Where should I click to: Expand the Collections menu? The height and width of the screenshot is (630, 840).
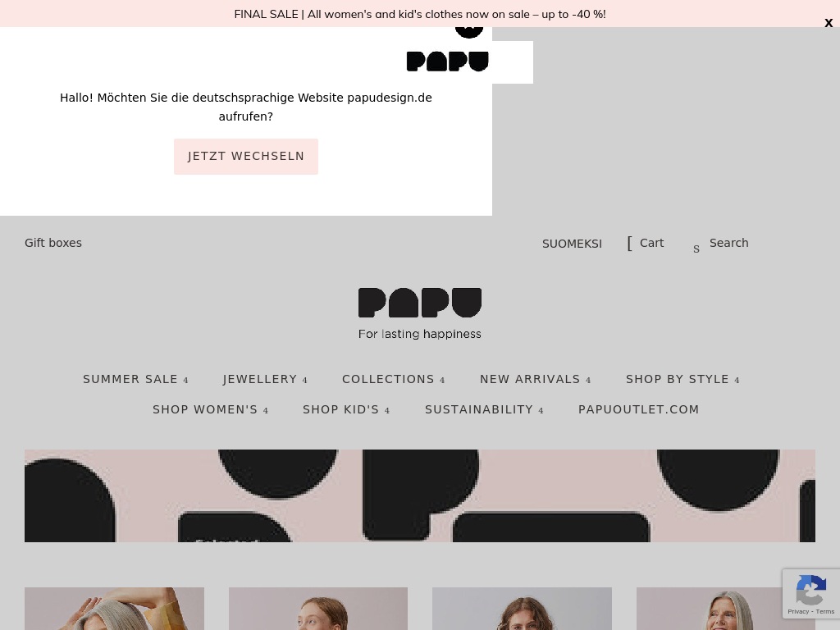pyautogui.click(x=394, y=379)
